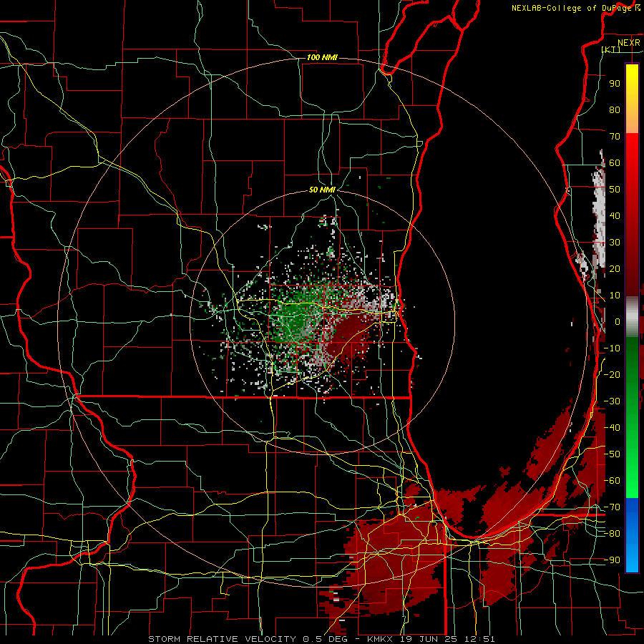Screen dimensions: 644x644
Task: Click the 70 value on velocity scale
Action: pyautogui.click(x=615, y=137)
